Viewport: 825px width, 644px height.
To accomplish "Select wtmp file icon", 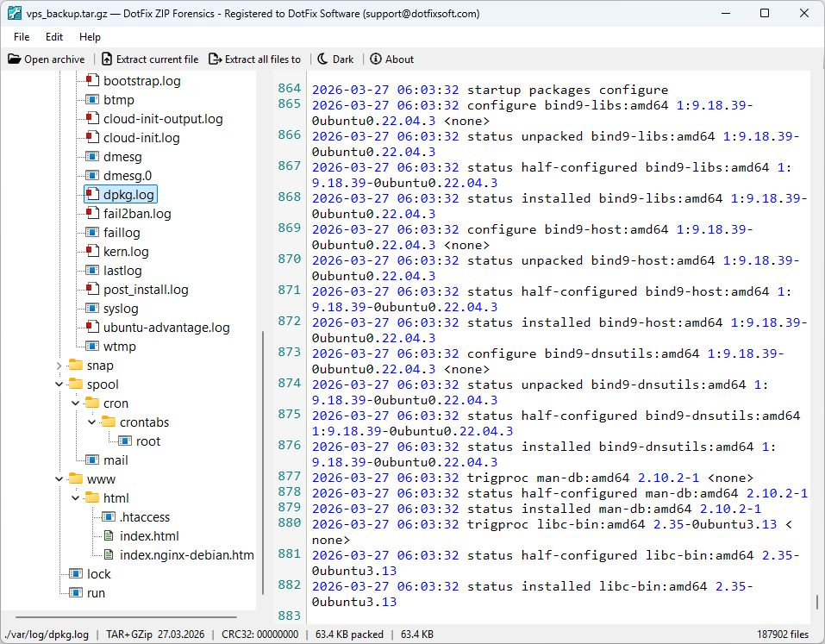I will tap(92, 346).
